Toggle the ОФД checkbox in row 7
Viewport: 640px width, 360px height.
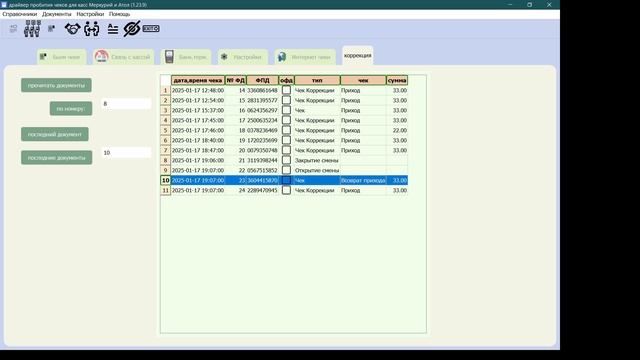click(x=287, y=150)
